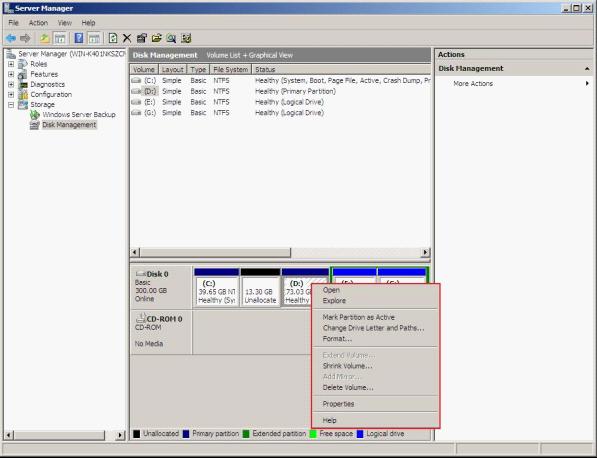Screen dimensions: 597x458
Task: Click the drive icon of the (G:) row
Action: point(136,113)
